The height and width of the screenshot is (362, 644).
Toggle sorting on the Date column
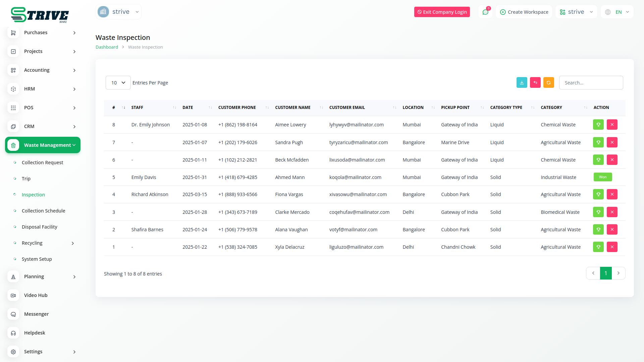click(x=187, y=108)
